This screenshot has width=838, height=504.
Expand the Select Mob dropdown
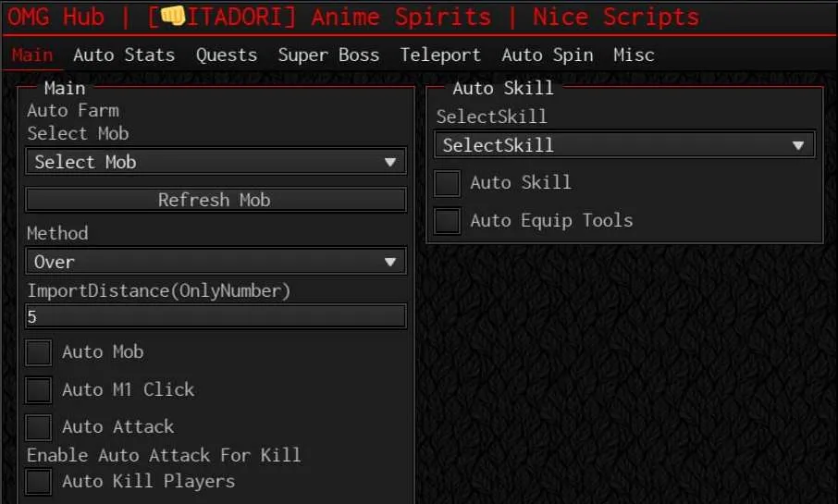(216, 162)
